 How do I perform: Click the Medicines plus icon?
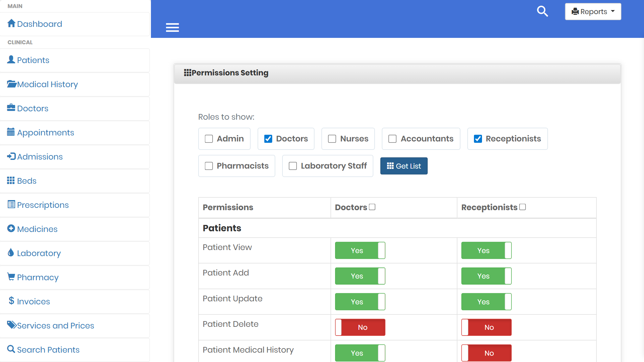click(11, 228)
